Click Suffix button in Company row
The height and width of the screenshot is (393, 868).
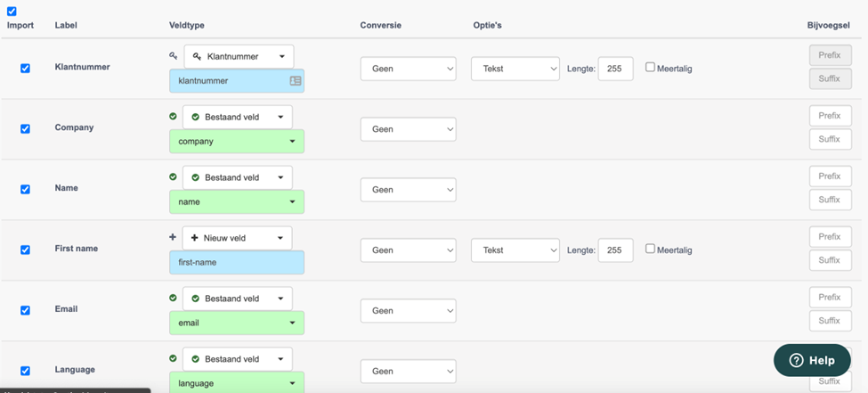(x=831, y=139)
